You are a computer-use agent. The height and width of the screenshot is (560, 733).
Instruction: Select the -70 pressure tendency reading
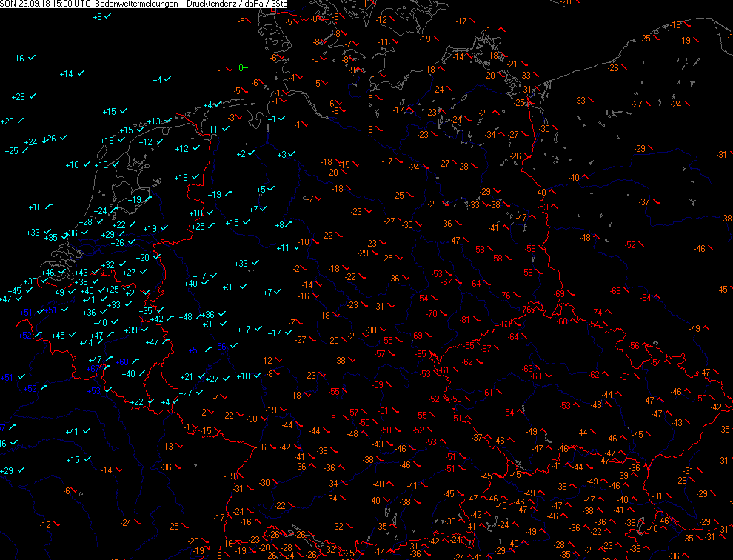(x=432, y=314)
